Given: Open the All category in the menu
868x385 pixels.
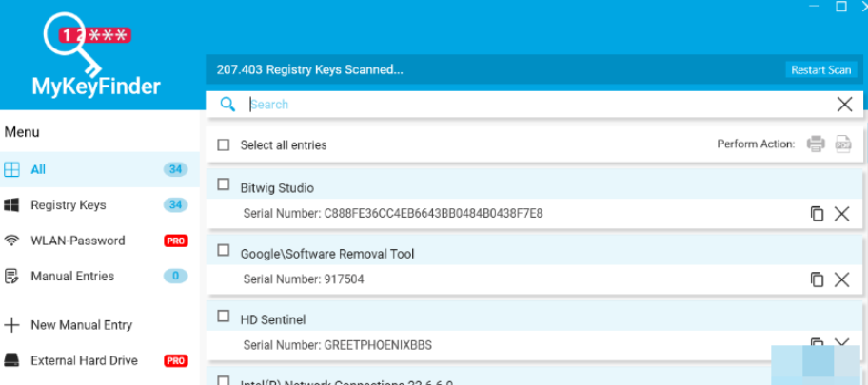Looking at the screenshot, I should (100, 169).
